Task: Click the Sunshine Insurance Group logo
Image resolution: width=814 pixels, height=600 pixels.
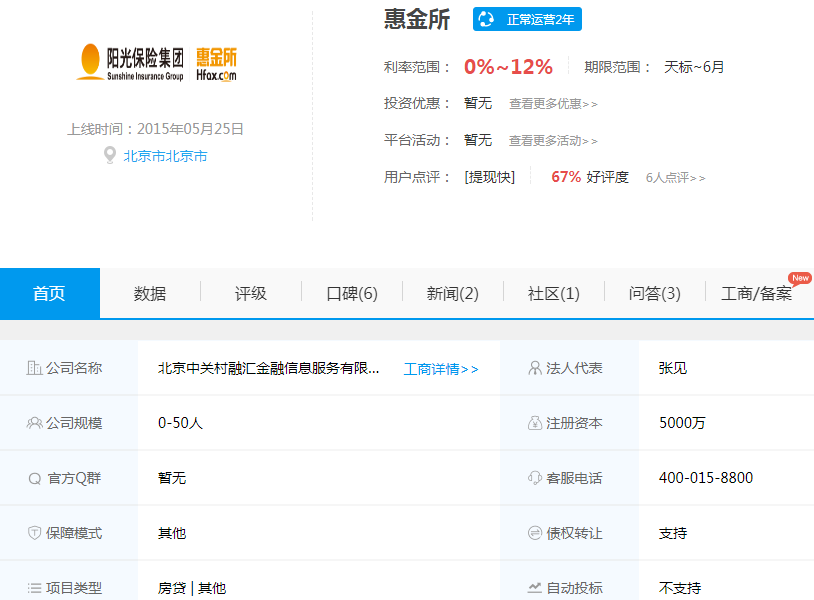Action: click(x=130, y=63)
